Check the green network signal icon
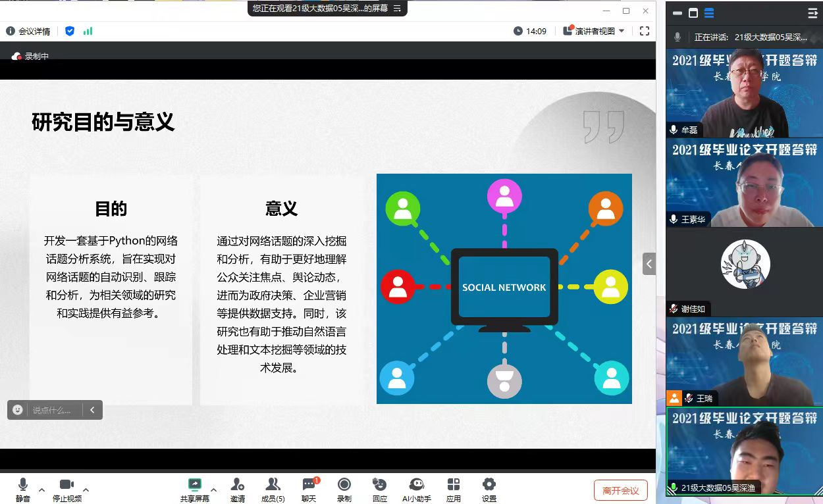 88,31
